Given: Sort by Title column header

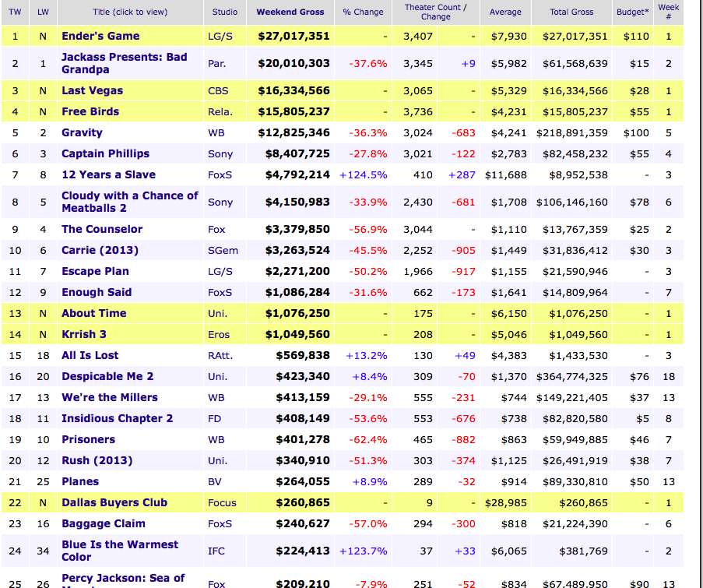Looking at the screenshot, I should [130, 12].
